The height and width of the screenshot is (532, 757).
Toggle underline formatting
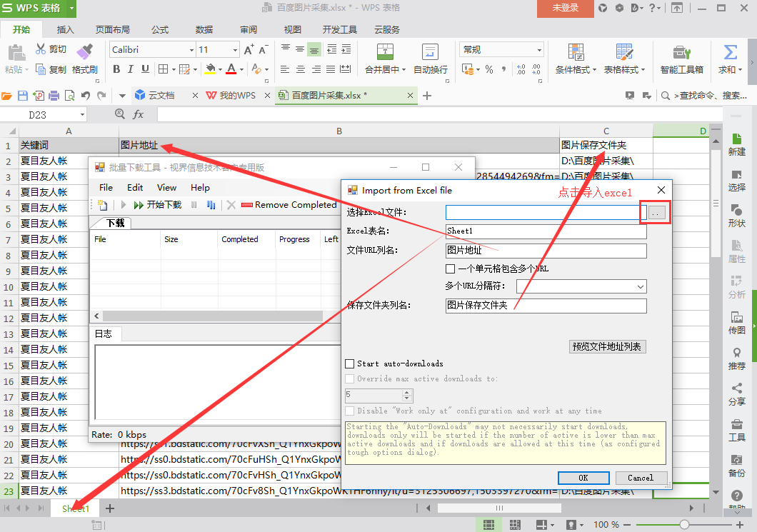tap(145, 69)
